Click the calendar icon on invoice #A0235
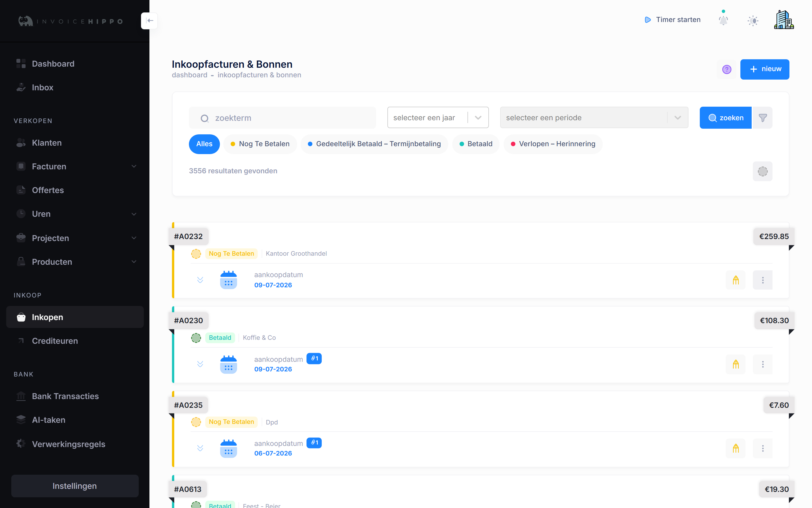Screen dimensions: 812x508 pyautogui.click(x=228, y=448)
